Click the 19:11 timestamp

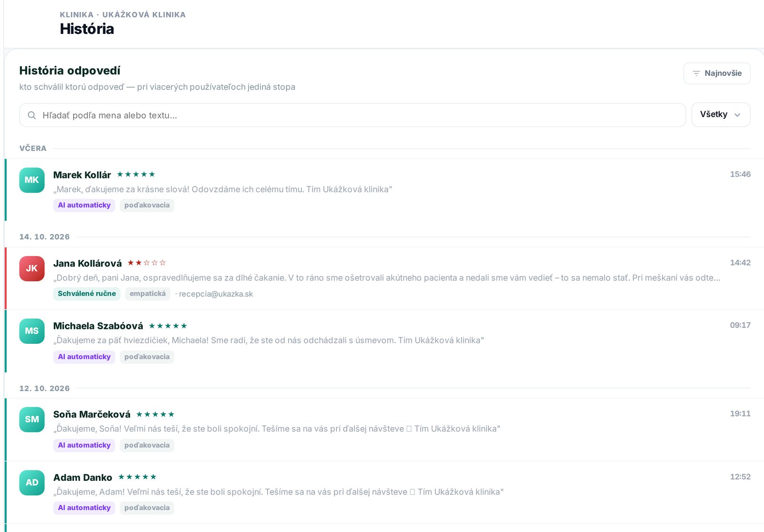[x=740, y=414]
